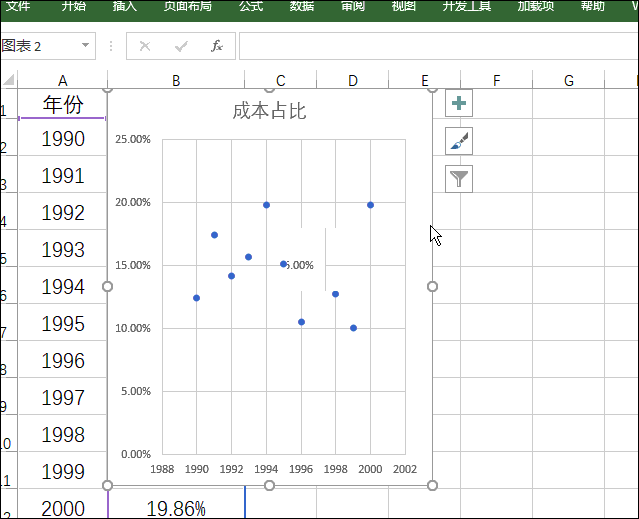Click the 0.00% vertical axis label

136,454
